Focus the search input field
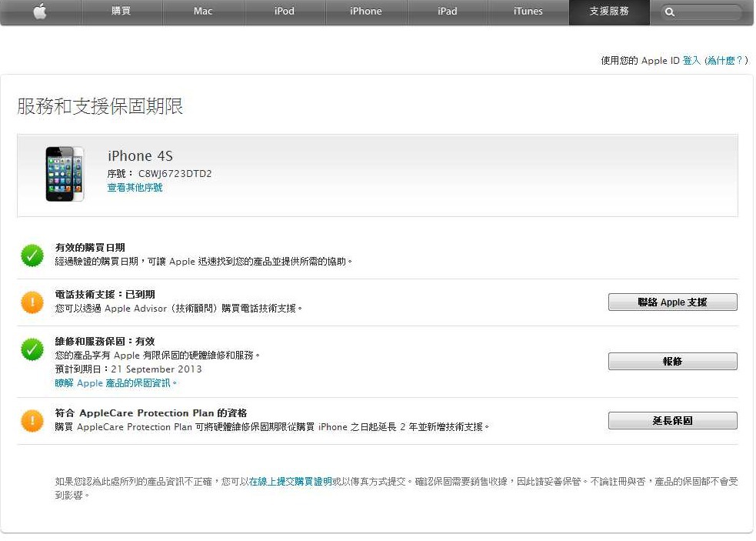This screenshot has height=541, width=756. [x=701, y=12]
